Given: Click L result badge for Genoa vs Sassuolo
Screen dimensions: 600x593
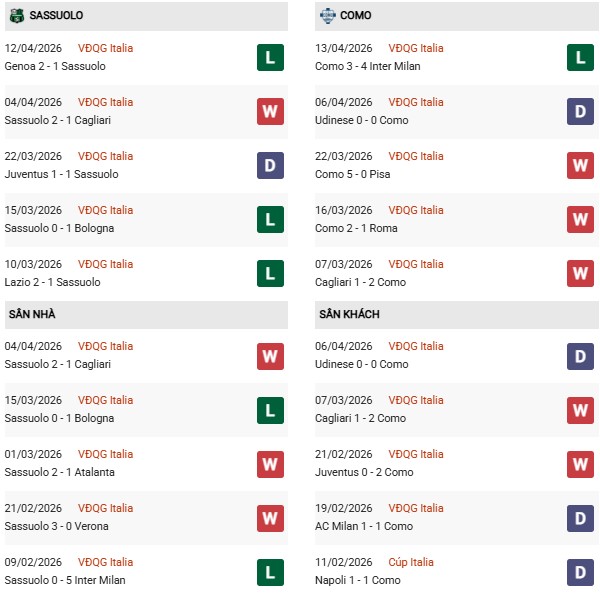Looking at the screenshot, I should tap(270, 57).
